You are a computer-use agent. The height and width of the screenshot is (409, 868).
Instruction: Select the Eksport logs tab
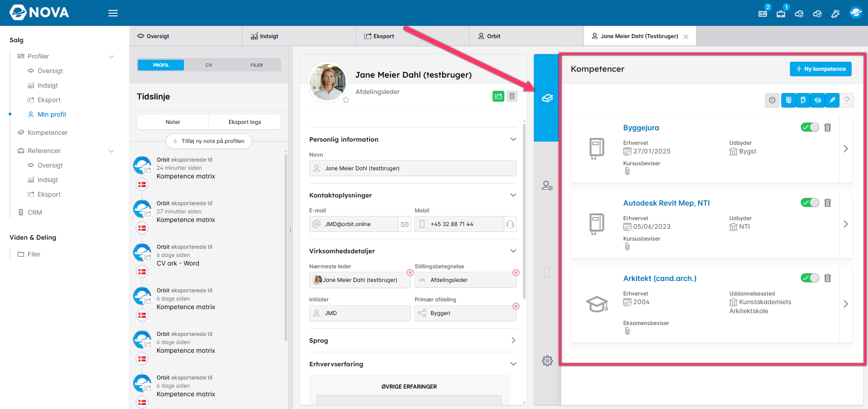pos(245,122)
